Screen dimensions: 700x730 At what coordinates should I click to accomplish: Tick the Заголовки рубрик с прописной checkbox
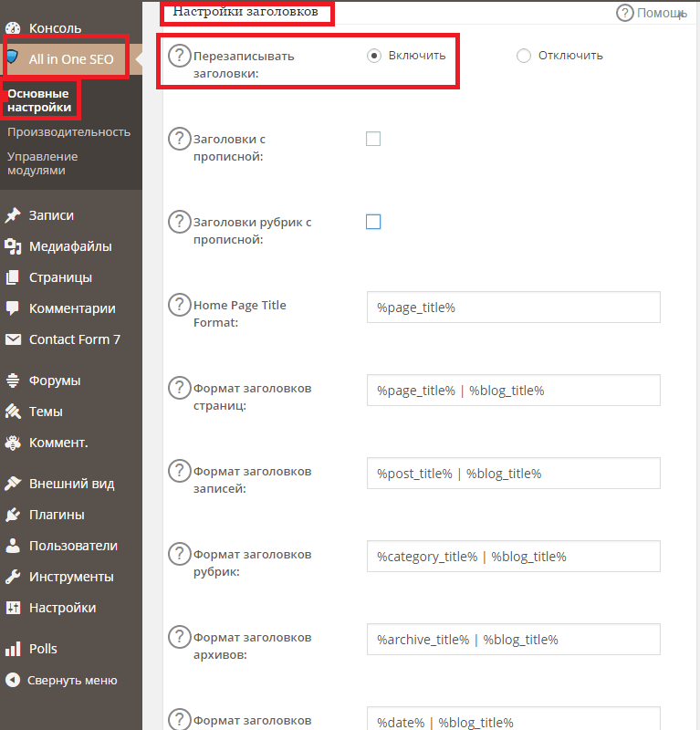click(373, 222)
